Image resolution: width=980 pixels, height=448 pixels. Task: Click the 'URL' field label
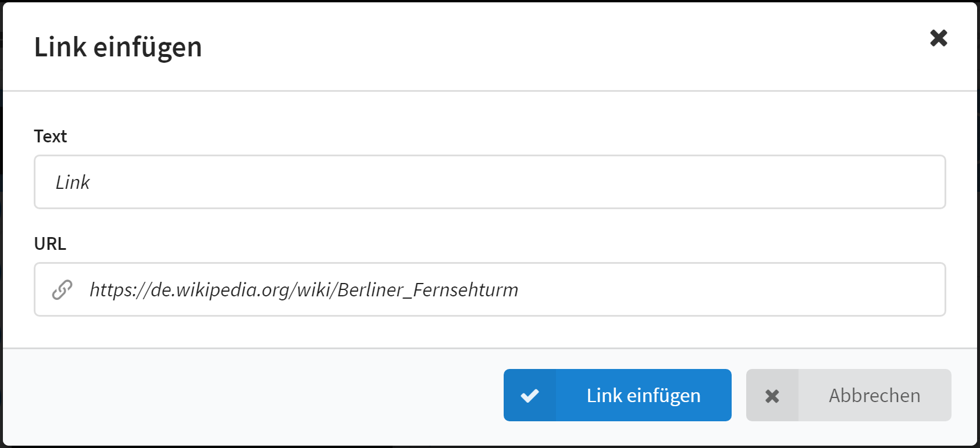coord(50,243)
